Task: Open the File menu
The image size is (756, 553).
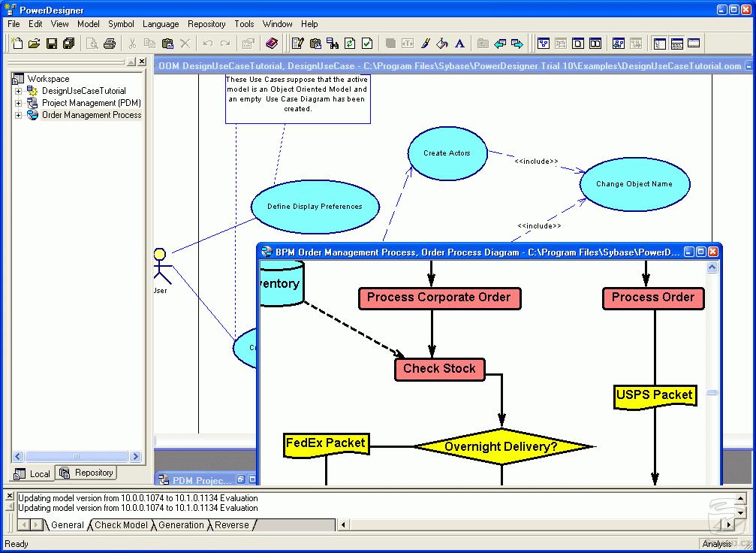Action: (14, 23)
